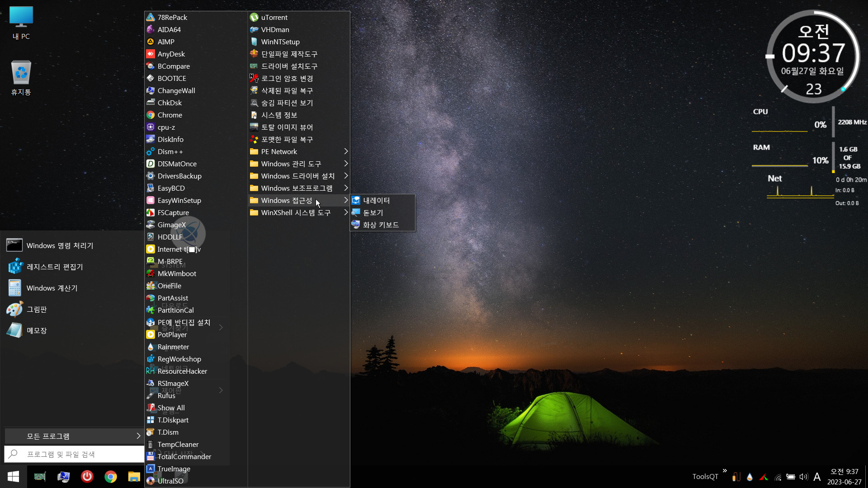Expand the WinXShell 시스템 도구 folder
Screen dimensions: 868x488
pos(299,212)
